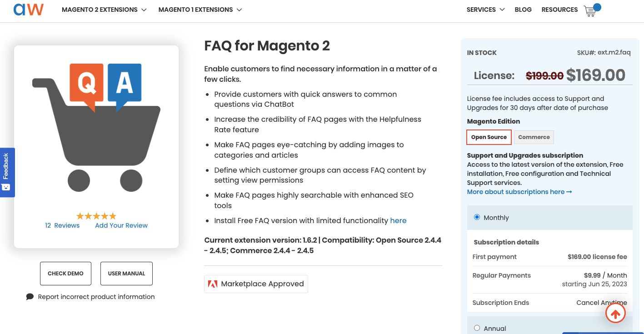
Task: Click the camera icon on the Feedback tab
Action: point(6,187)
